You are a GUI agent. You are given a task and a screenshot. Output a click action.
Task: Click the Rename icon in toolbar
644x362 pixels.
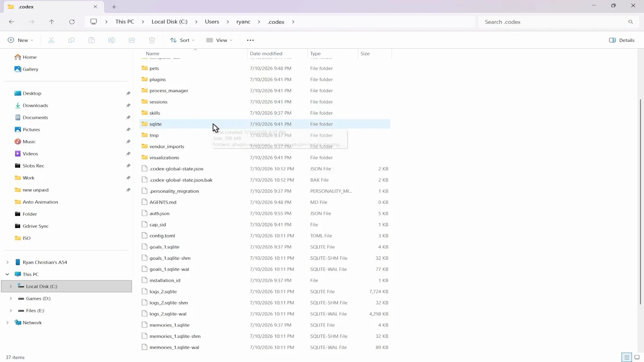(111, 40)
